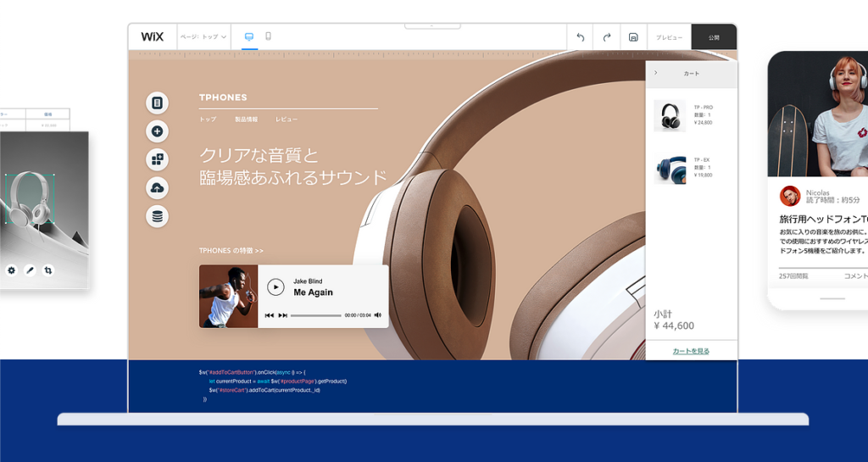Click the Save icon in top toolbar
This screenshot has width=868, height=462.
(x=633, y=37)
